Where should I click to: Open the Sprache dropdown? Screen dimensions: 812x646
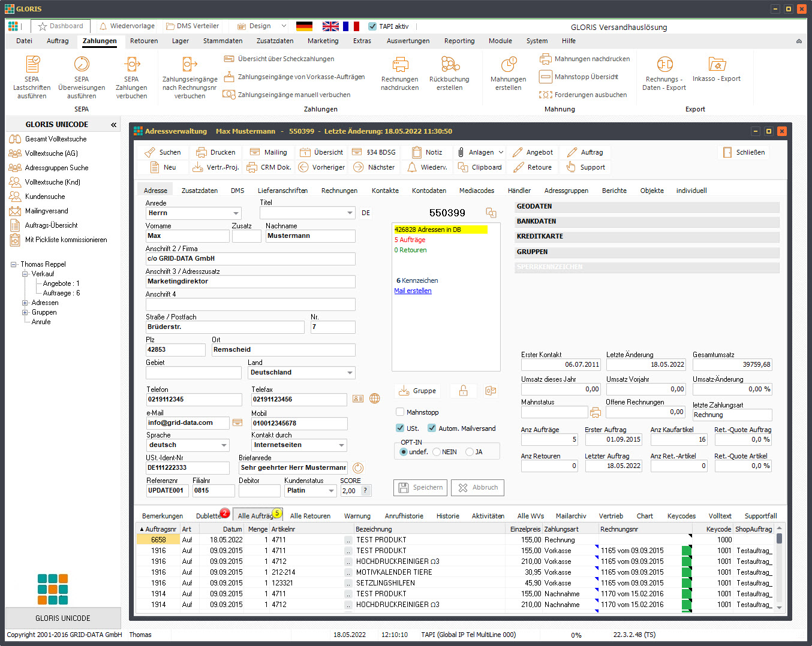click(224, 445)
